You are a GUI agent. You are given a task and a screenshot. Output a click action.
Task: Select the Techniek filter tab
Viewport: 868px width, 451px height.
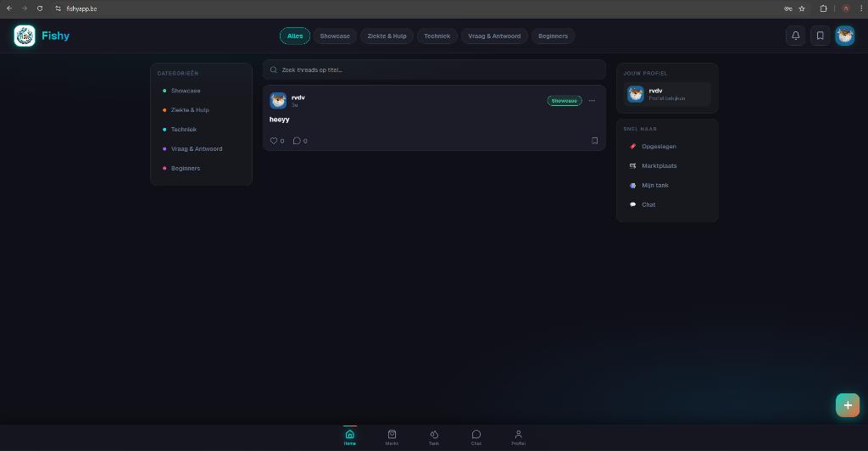coord(437,36)
